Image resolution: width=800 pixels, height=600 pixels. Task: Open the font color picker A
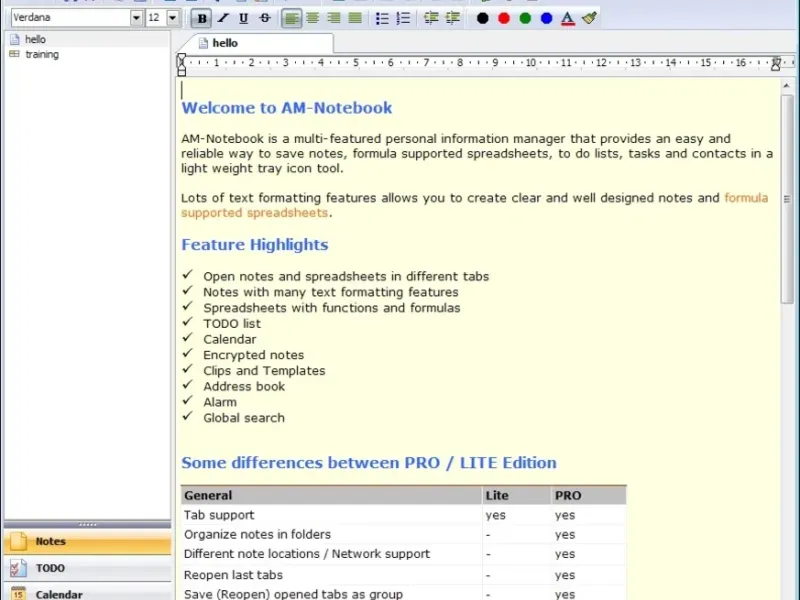coord(567,18)
